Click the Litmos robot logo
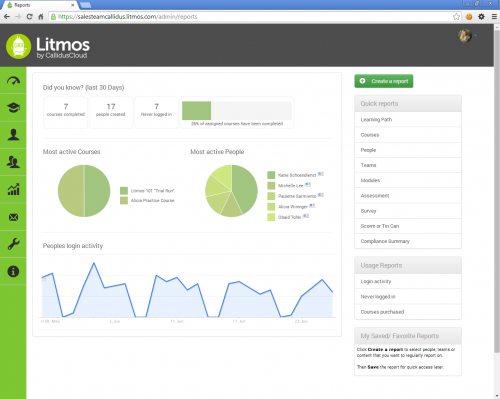Viewport: 500px width, 399px height. click(18, 46)
